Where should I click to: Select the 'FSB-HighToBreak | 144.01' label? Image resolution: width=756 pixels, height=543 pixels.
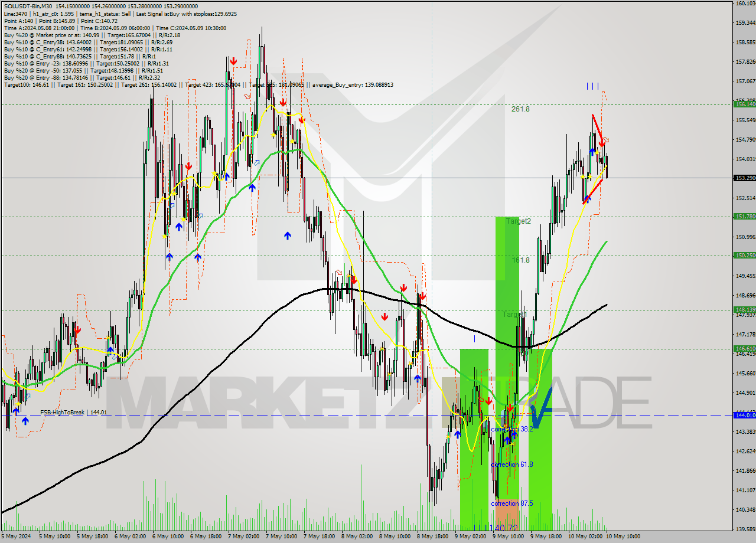click(x=73, y=413)
